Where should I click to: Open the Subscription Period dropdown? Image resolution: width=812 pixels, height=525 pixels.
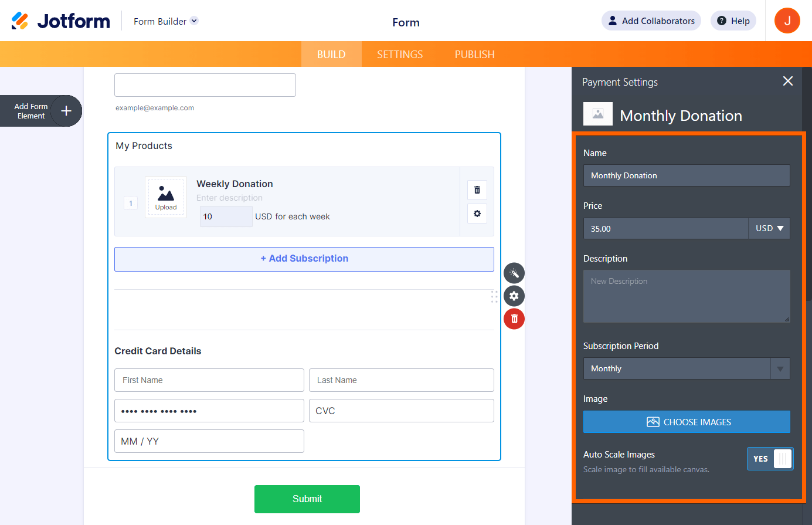tap(687, 368)
